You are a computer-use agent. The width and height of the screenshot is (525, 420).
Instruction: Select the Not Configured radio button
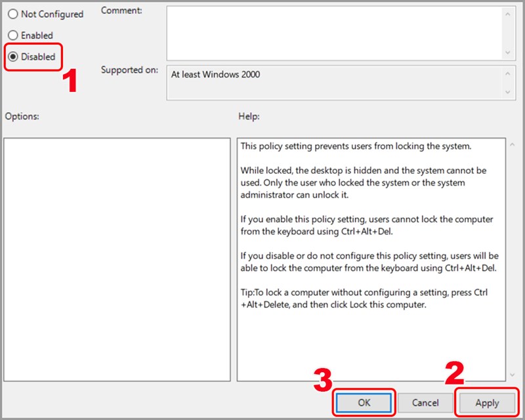[x=12, y=14]
